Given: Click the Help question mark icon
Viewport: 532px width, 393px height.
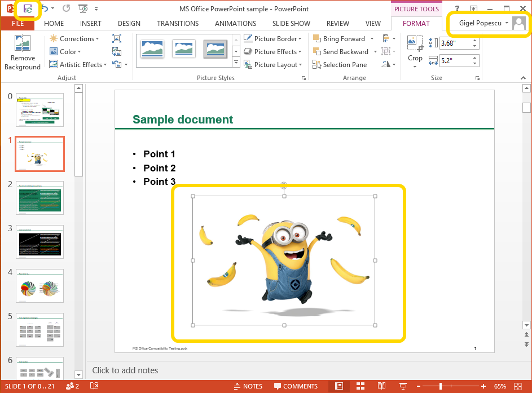Looking at the screenshot, I should tap(457, 9).
